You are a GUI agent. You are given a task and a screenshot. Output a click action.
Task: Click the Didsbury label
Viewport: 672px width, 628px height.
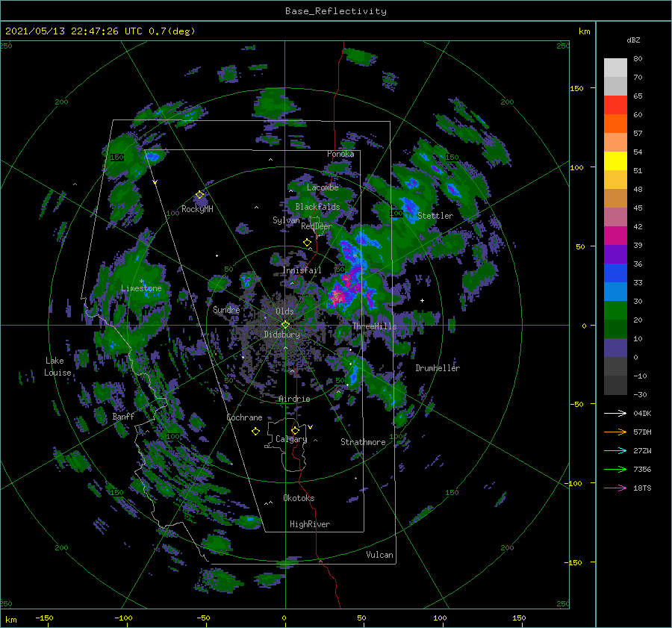[x=282, y=335]
